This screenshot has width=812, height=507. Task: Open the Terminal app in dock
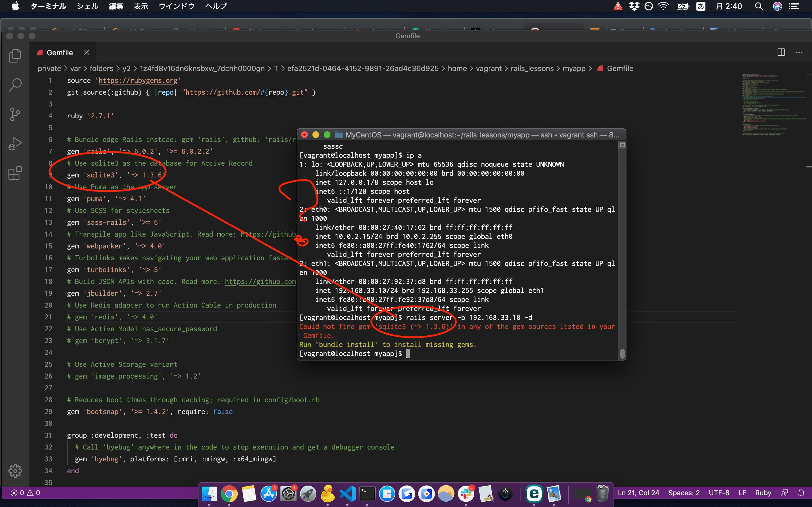367,493
